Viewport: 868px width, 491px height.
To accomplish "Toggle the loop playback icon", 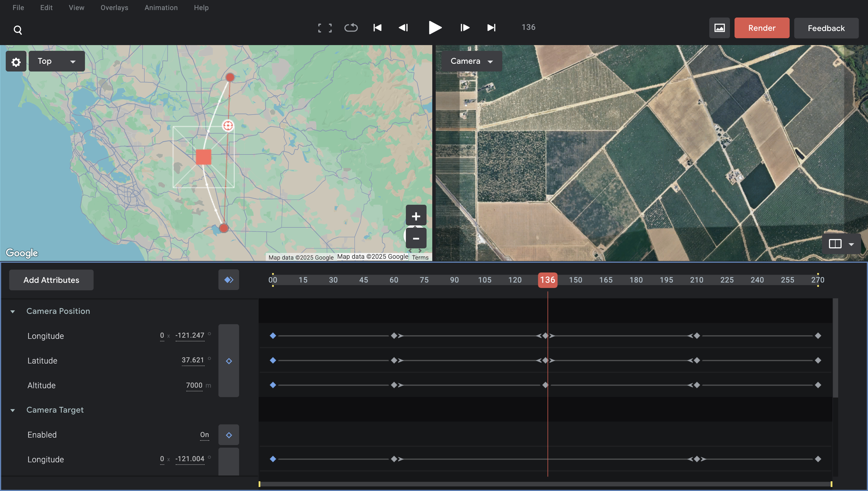I will [351, 28].
